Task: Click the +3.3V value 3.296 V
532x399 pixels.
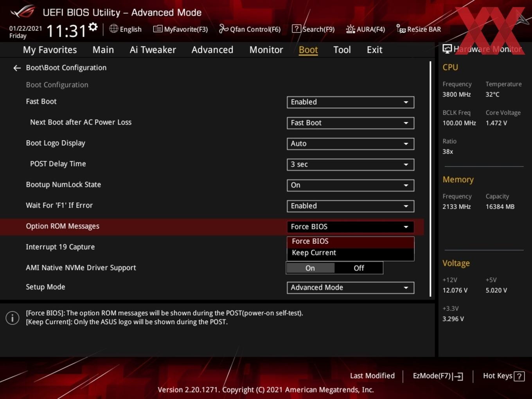Action: click(453, 319)
